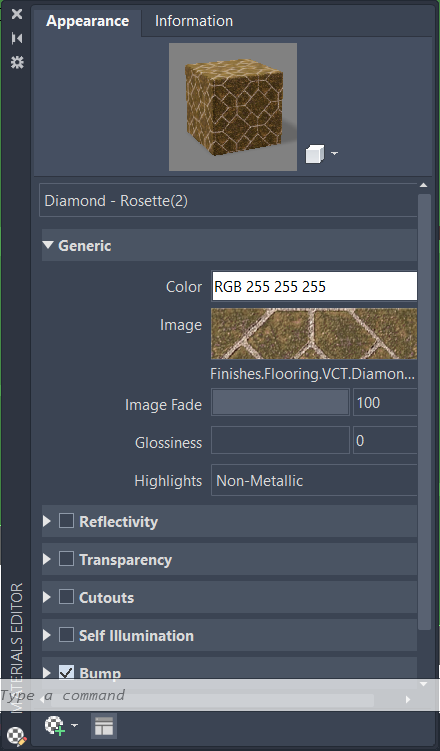
Task: Click the materials browser panel icon
Action: pyautogui.click(x=104, y=726)
